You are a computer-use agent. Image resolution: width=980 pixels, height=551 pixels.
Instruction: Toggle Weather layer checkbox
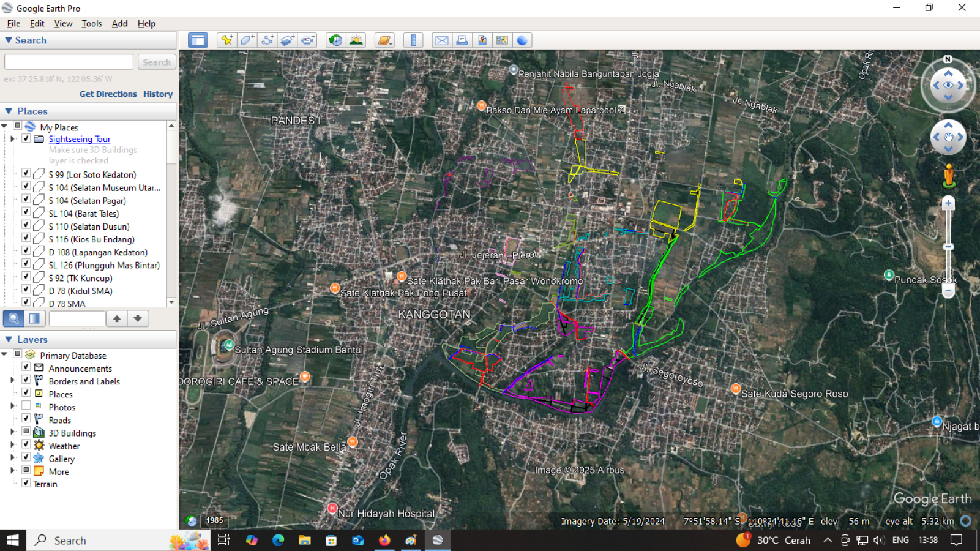[26, 444]
